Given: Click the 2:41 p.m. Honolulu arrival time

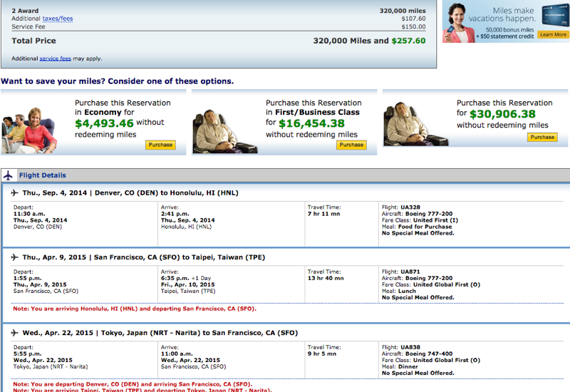Looking at the screenshot, I should pyautogui.click(x=175, y=214).
